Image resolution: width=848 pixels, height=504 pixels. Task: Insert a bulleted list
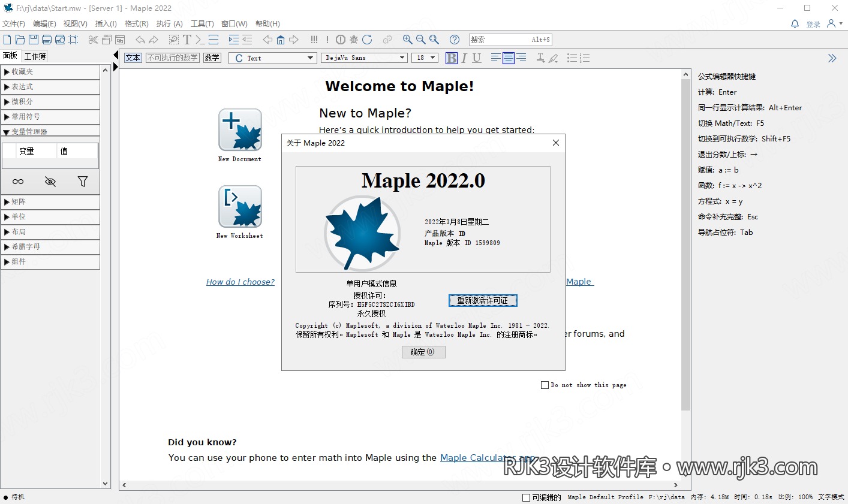572,58
